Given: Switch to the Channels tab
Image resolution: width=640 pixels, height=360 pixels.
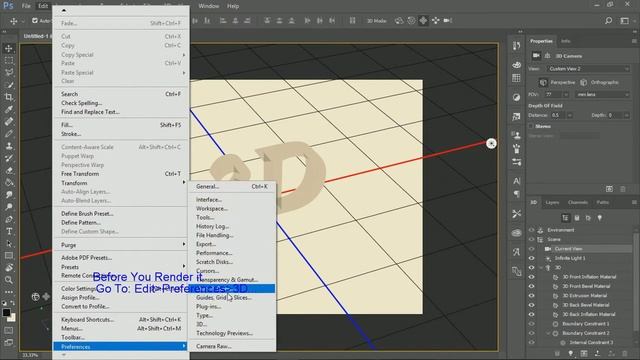Looking at the screenshot, I should (x=578, y=202).
